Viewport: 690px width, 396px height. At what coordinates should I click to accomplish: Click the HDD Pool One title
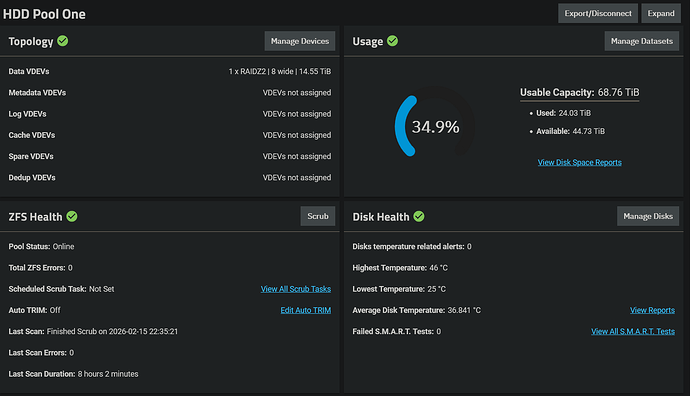pyautogui.click(x=44, y=14)
